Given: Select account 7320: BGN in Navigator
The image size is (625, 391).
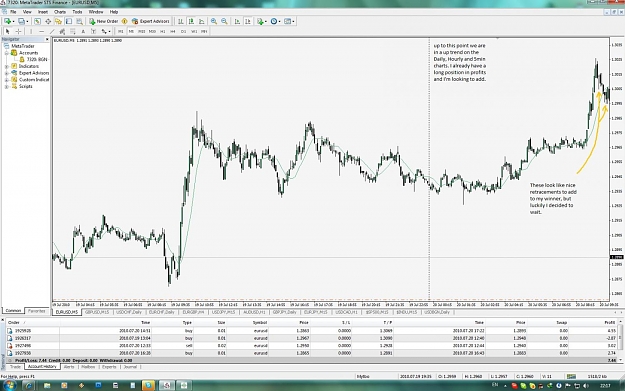Looking at the screenshot, I should click(x=33, y=59).
